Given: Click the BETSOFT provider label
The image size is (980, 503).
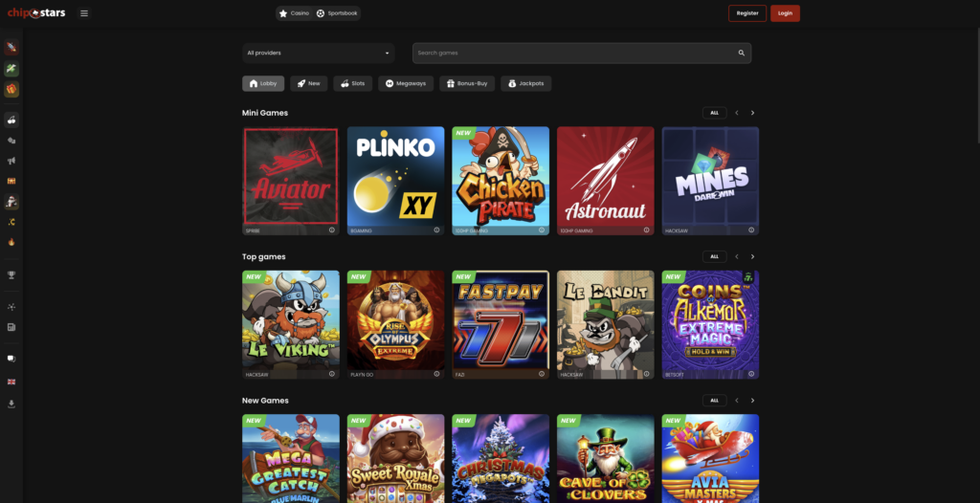Looking at the screenshot, I should click(675, 374).
